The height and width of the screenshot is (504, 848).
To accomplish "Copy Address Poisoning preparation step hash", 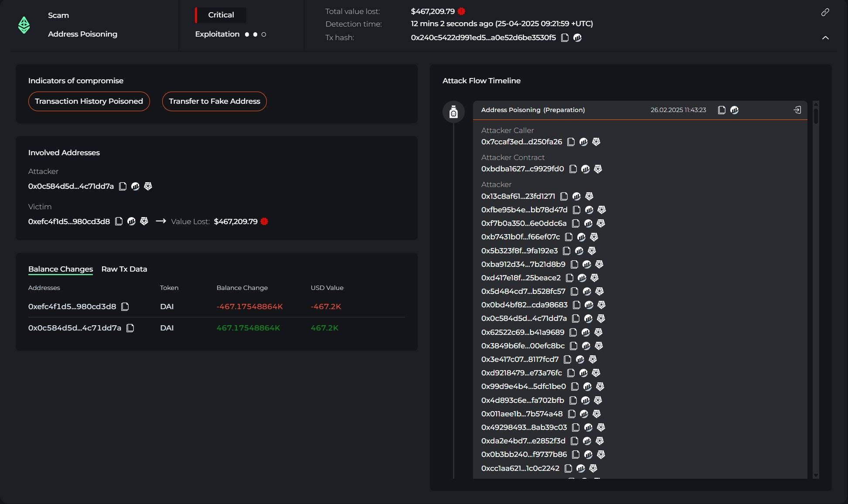I will pyautogui.click(x=722, y=110).
